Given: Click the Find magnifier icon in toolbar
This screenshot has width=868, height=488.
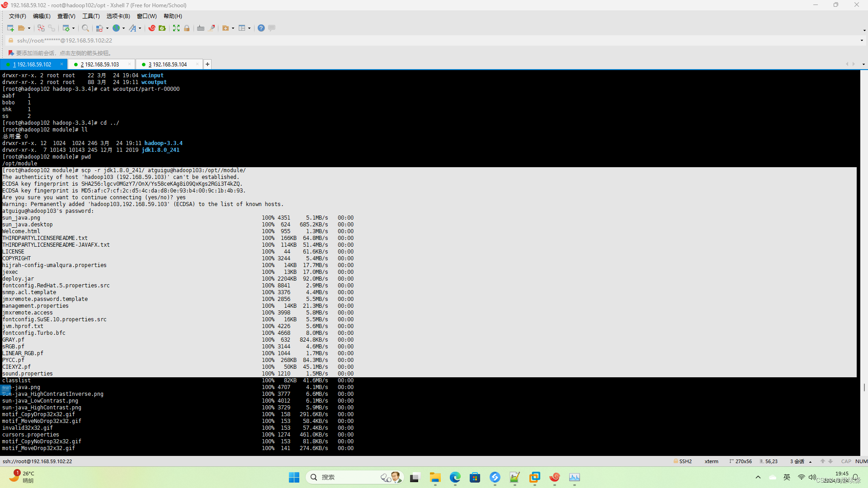Looking at the screenshot, I should point(85,28).
